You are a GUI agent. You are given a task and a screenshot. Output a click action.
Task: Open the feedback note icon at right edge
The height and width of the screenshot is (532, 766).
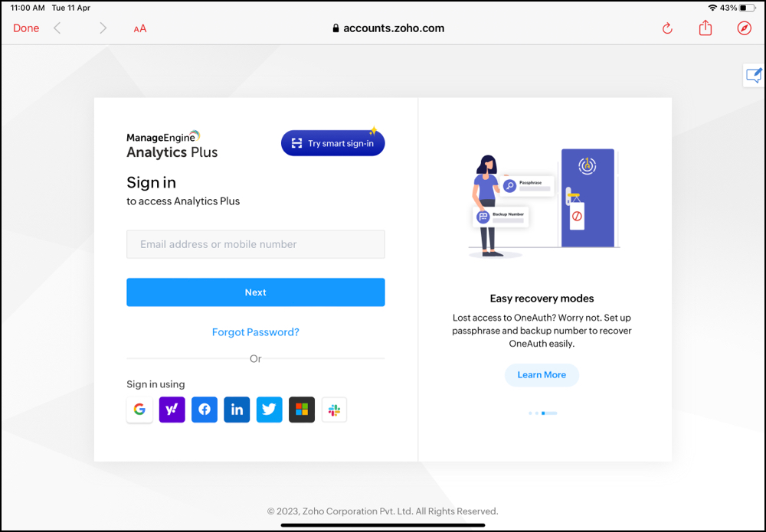click(x=754, y=76)
